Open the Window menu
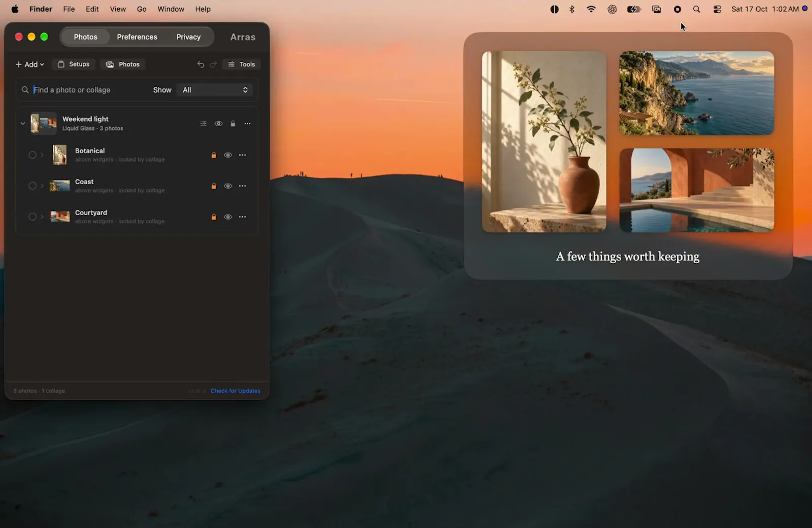 pos(171,9)
